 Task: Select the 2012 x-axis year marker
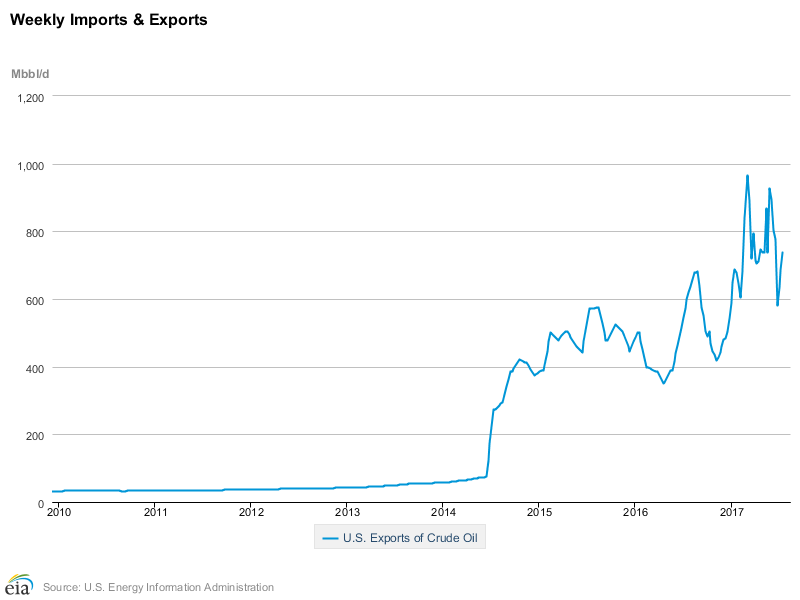pyautogui.click(x=251, y=512)
